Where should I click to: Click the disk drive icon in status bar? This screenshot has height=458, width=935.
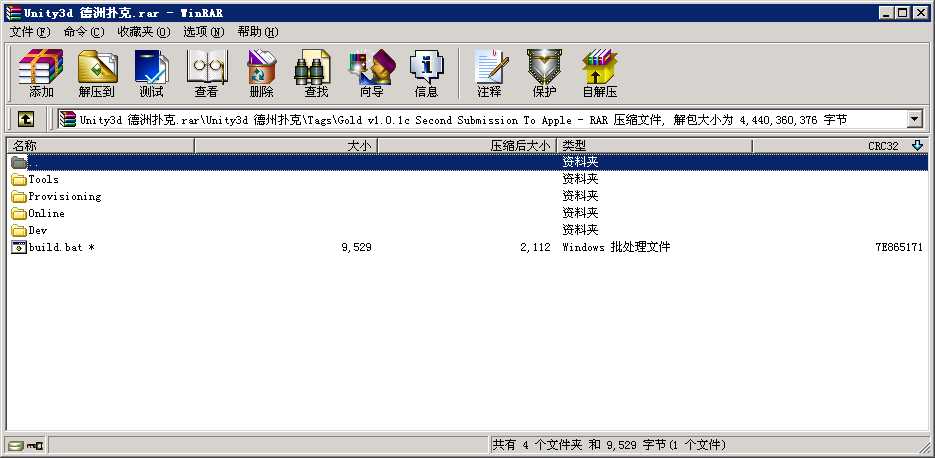coord(17,445)
